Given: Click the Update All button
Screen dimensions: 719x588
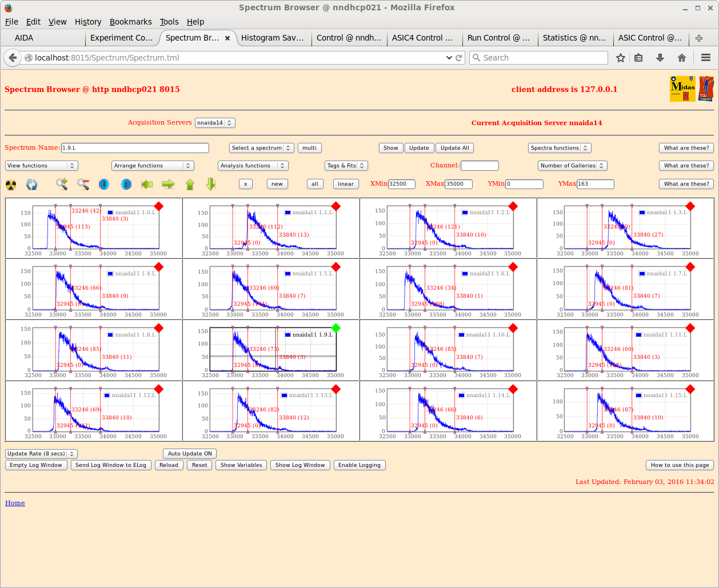Looking at the screenshot, I should click(x=455, y=148).
